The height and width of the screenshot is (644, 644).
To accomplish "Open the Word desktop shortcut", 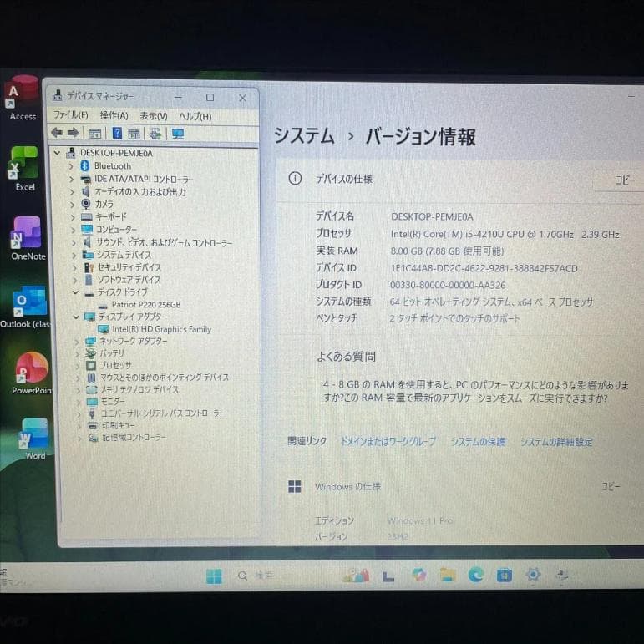I will point(35,439).
